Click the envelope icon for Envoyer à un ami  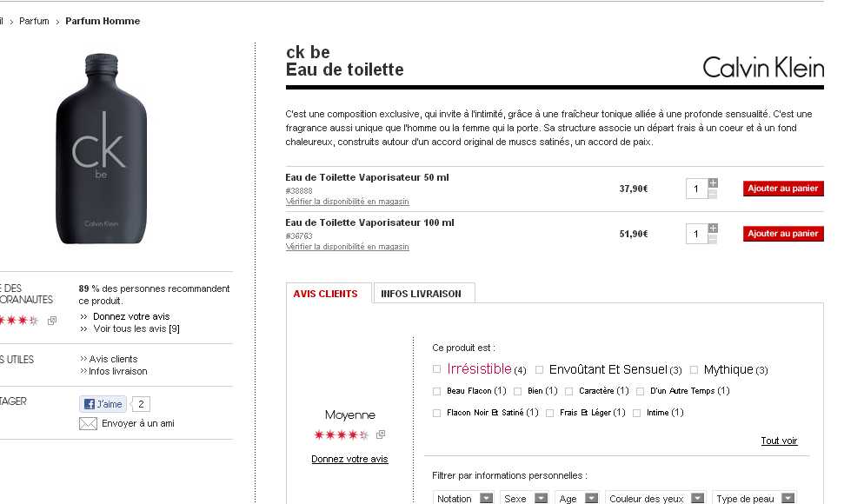point(88,424)
